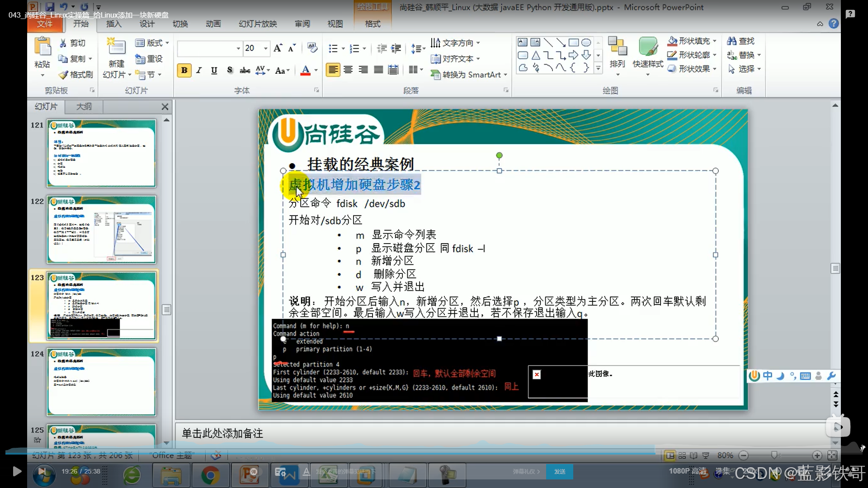Open the font size dropdown

pyautogui.click(x=266, y=48)
